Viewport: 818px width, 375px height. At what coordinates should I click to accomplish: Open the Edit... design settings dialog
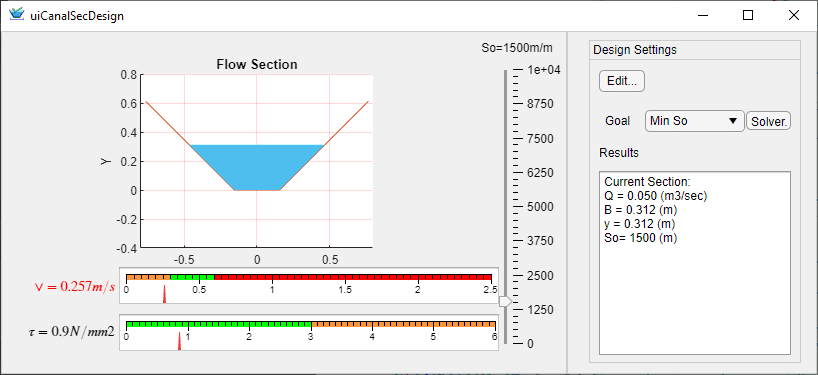(x=622, y=81)
